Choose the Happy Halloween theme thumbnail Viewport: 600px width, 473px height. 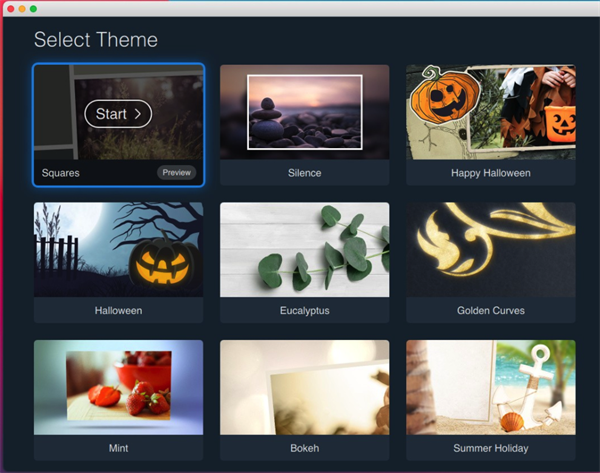coord(491,112)
